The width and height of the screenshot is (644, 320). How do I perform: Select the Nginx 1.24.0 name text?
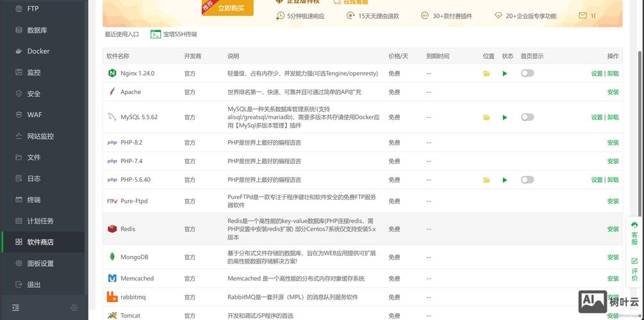tap(138, 74)
